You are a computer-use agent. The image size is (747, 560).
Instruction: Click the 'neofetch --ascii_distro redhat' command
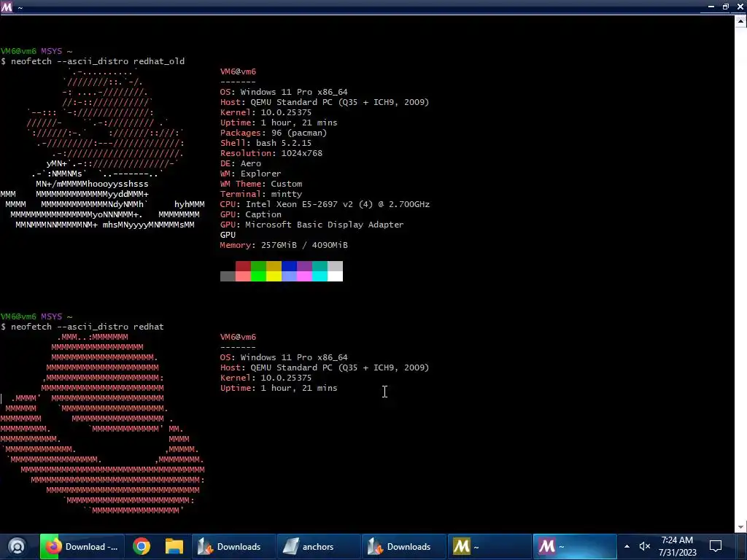point(88,327)
